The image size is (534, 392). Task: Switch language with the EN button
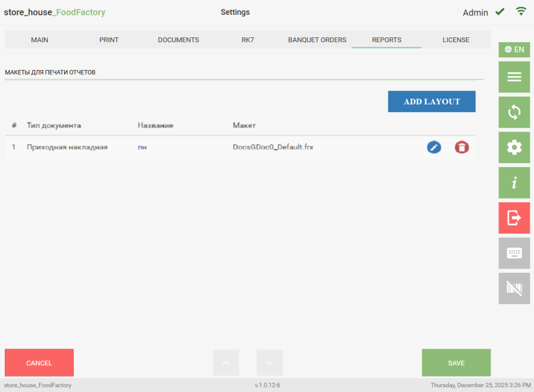[x=514, y=50]
